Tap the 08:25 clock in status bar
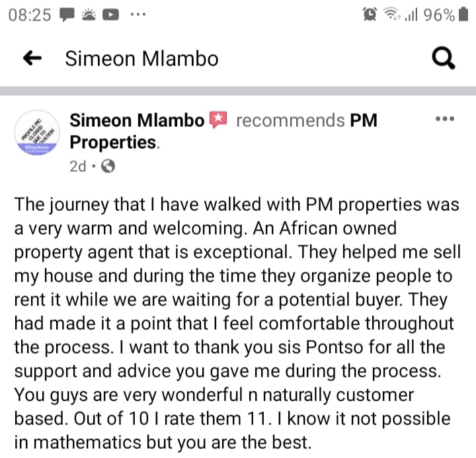This screenshot has height=458, width=476. (x=30, y=15)
